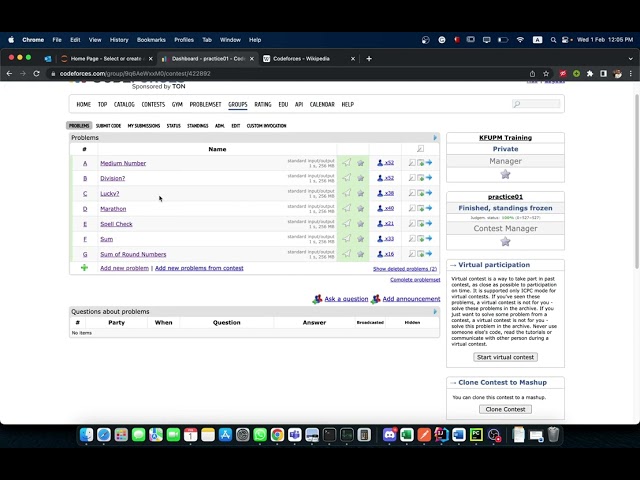Click edit pencil icon in Medium Number row
640x480 pixels.
(x=412, y=162)
